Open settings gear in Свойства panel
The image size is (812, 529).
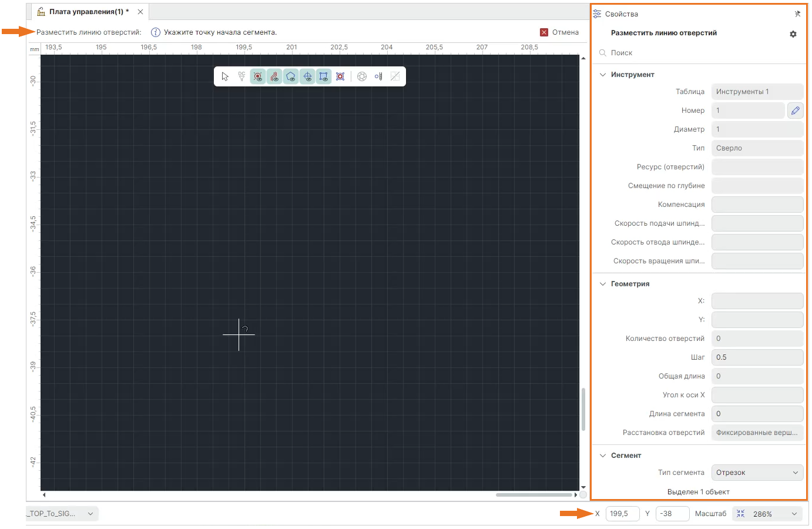pos(793,34)
